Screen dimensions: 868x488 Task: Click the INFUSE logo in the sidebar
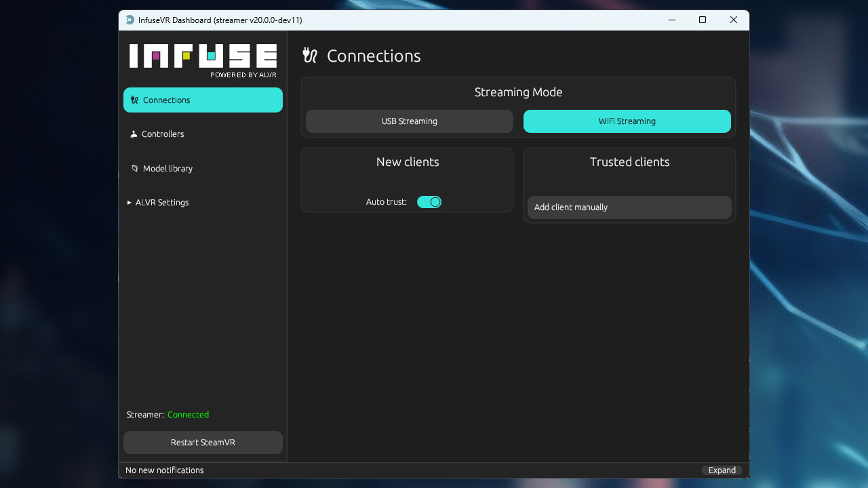pyautogui.click(x=203, y=59)
